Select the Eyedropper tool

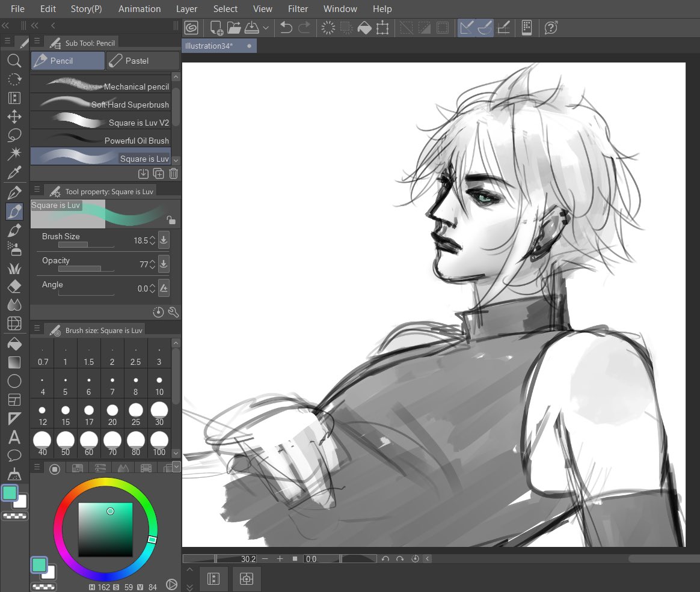(x=14, y=172)
